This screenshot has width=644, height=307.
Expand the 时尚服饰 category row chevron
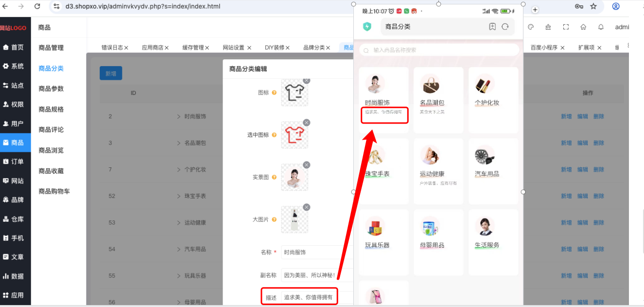[x=178, y=117]
